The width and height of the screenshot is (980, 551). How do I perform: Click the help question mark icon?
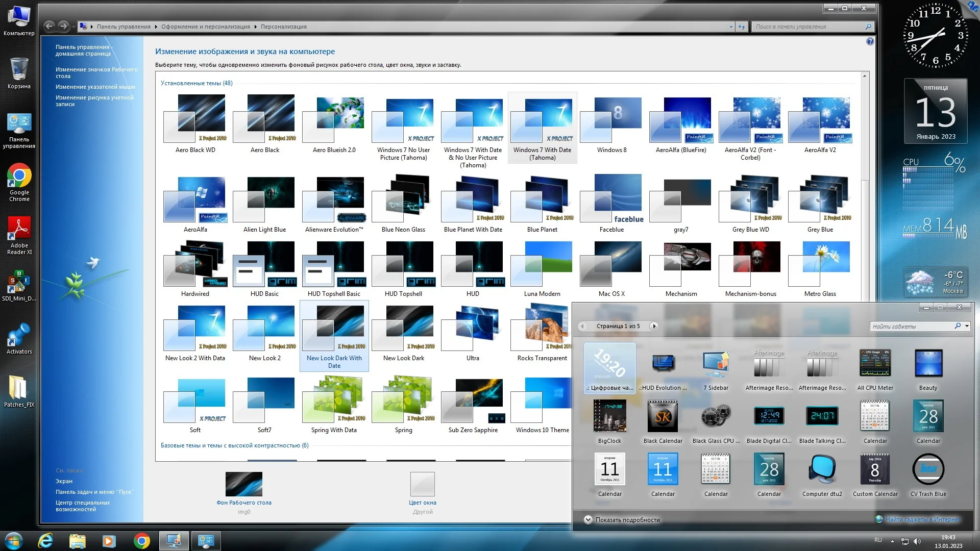[870, 41]
